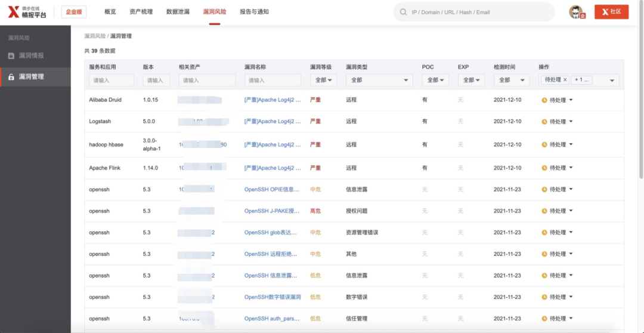Go to the 概览 tab
Image resolution: width=644 pixels, height=333 pixels.
pyautogui.click(x=110, y=12)
